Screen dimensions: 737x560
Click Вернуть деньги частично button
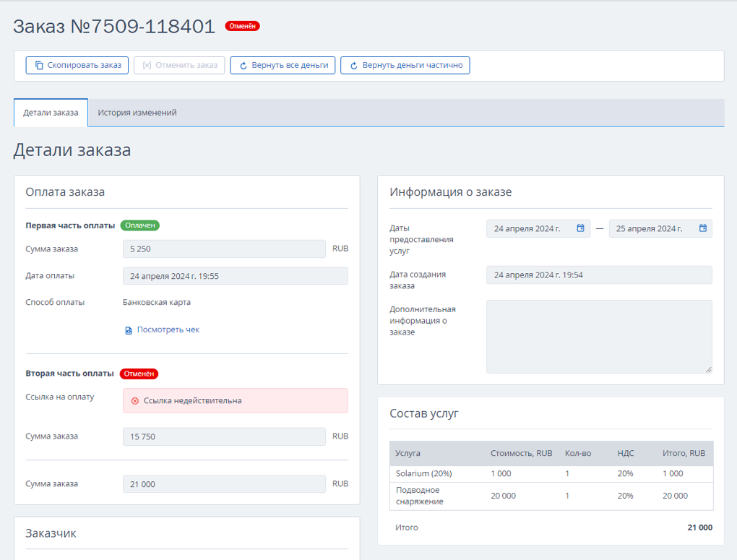pyautogui.click(x=405, y=65)
